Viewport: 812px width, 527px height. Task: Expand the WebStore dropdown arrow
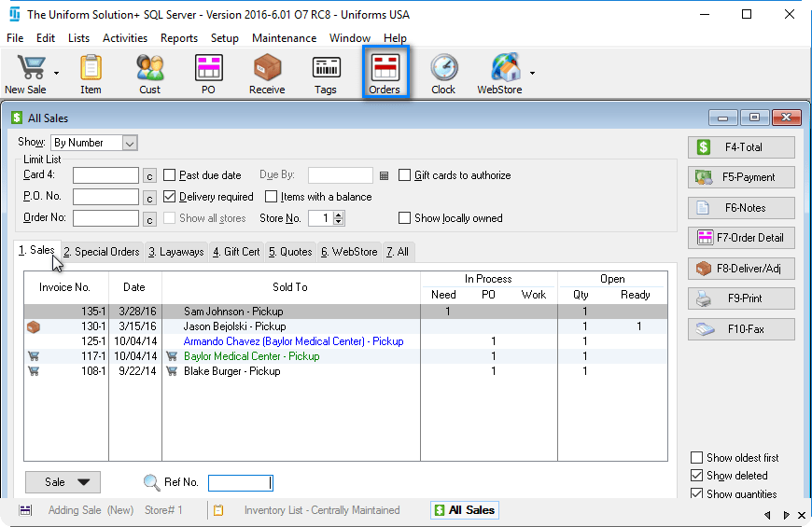coord(532,73)
